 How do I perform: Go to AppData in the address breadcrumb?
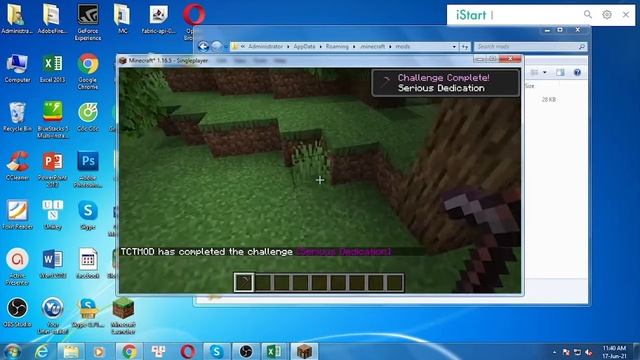304,47
